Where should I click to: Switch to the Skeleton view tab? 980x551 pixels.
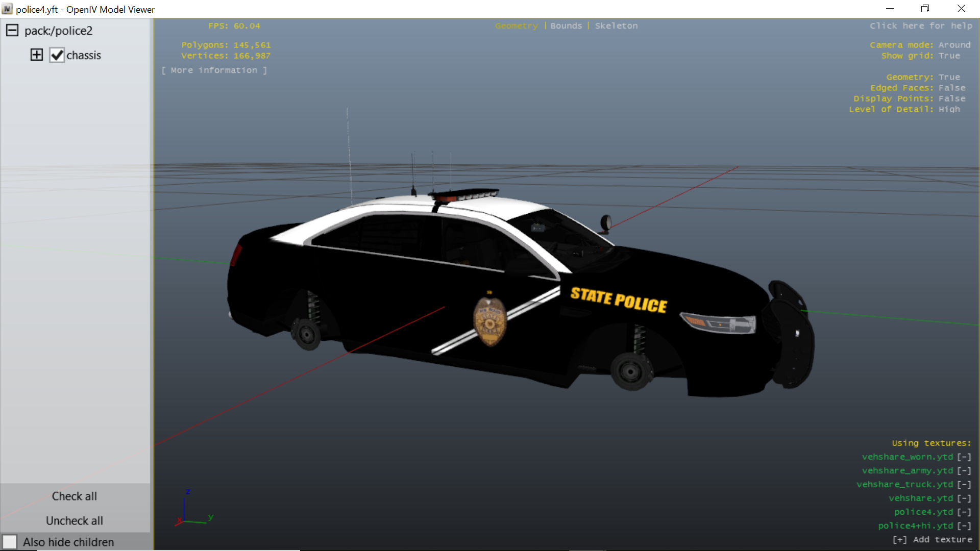coord(616,26)
